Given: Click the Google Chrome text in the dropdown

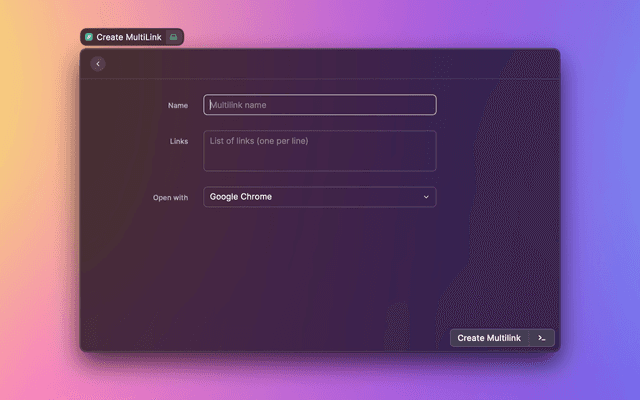Looking at the screenshot, I should (241, 197).
